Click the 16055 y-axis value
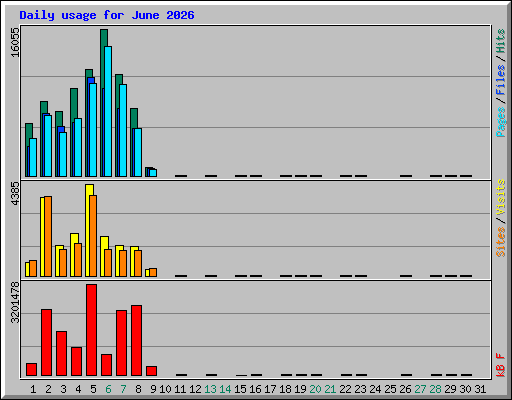The width and height of the screenshot is (512, 400). pos(15,42)
